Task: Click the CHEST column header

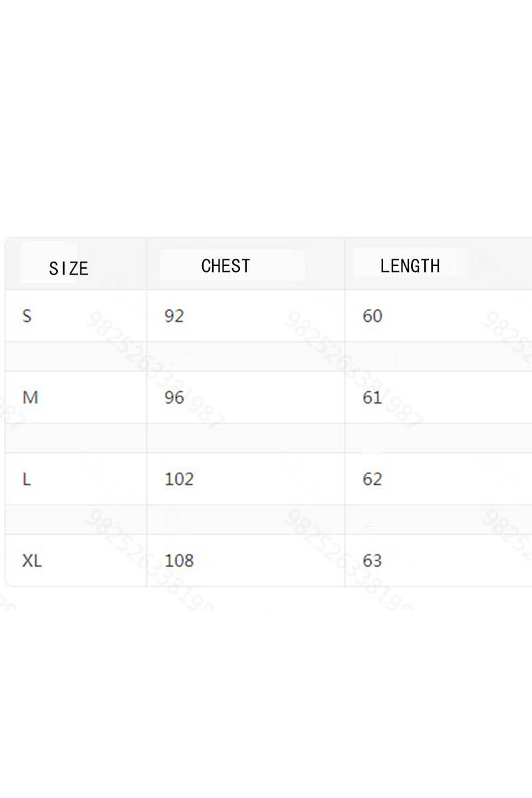Action: (225, 266)
